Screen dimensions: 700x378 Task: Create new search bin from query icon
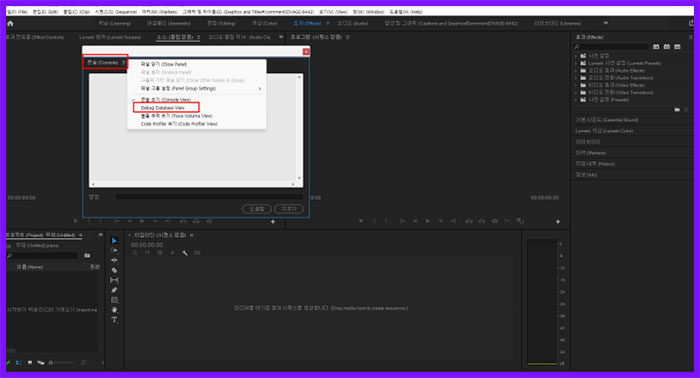(87, 255)
